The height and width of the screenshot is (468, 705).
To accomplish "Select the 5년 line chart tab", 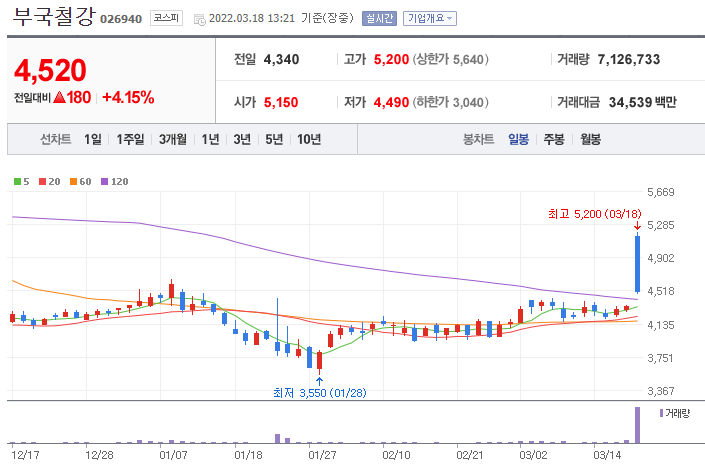I will coord(274,139).
